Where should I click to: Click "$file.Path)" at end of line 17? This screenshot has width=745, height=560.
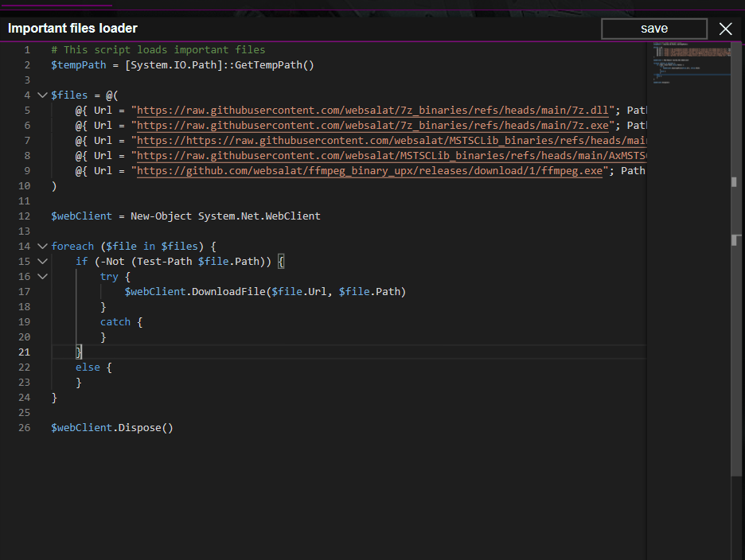pyautogui.click(x=372, y=292)
